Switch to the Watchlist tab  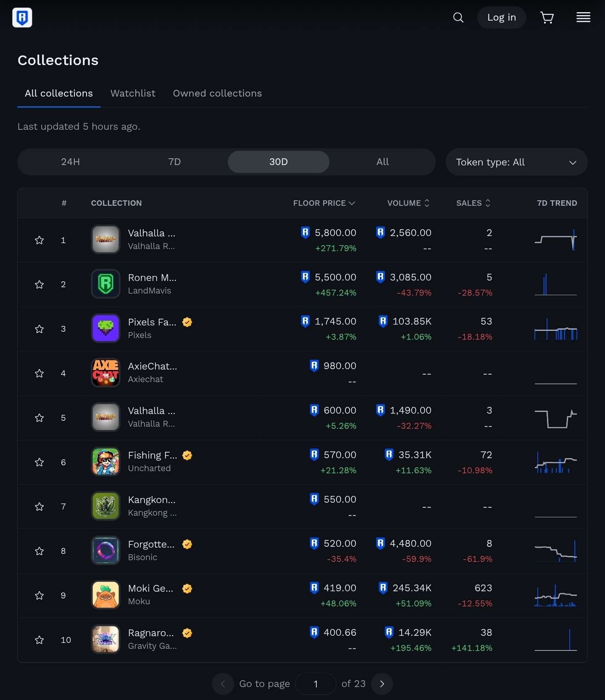pyautogui.click(x=133, y=93)
